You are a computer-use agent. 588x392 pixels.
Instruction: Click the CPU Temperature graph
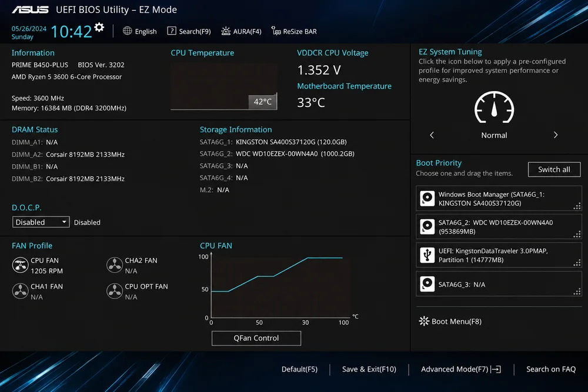coord(224,86)
